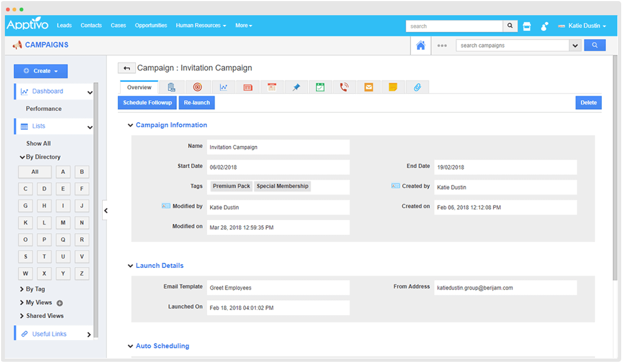This screenshot has width=625, height=364.
Task: Switch to the Overview tab
Action: pos(139,87)
